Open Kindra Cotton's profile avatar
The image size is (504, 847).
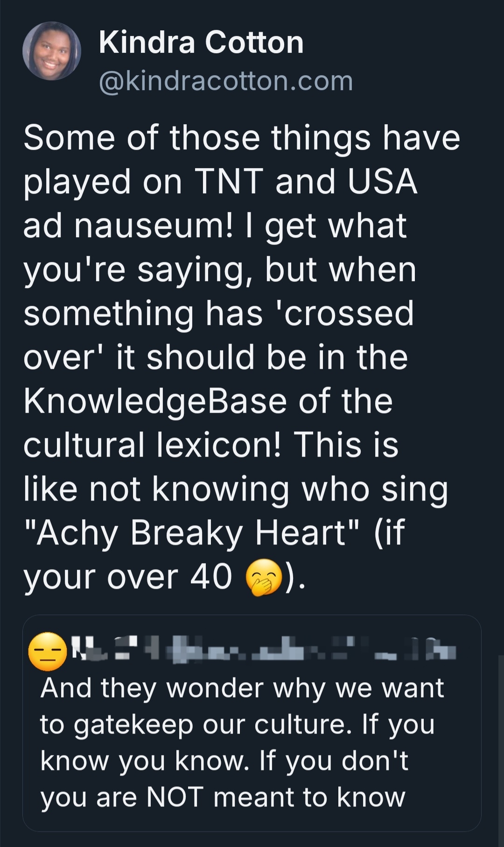tap(51, 51)
